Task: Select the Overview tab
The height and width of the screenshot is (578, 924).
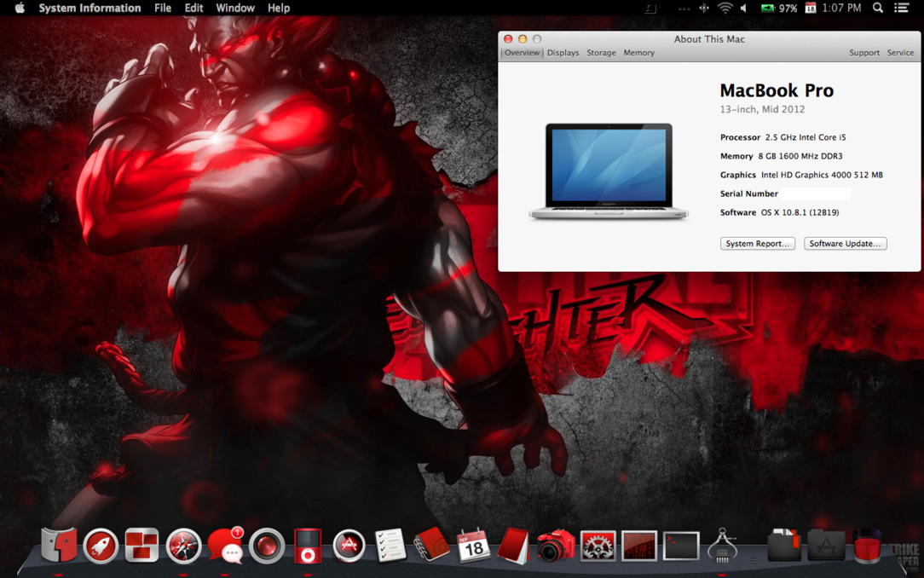Action: pos(522,53)
